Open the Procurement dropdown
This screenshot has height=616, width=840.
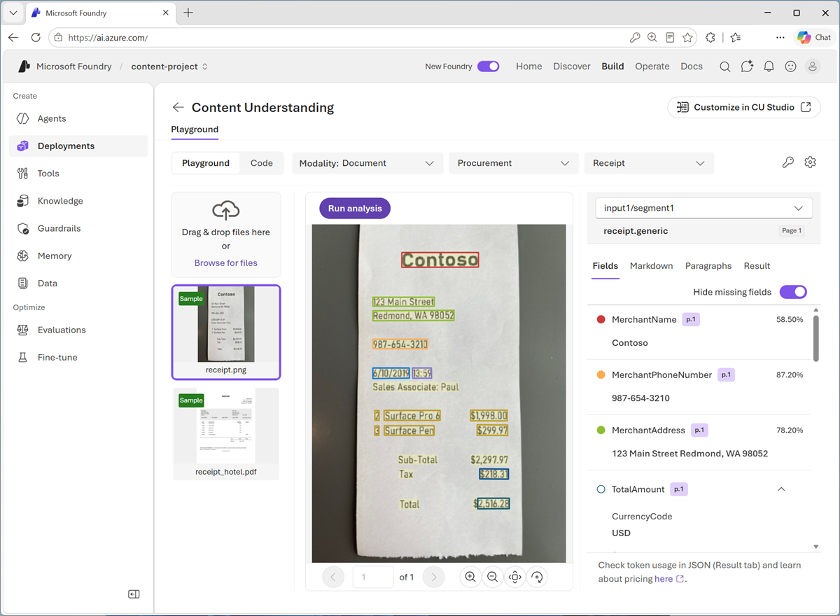point(514,163)
